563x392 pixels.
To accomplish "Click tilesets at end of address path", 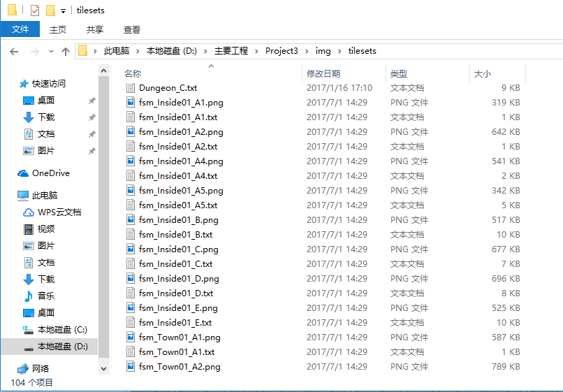I will (363, 51).
